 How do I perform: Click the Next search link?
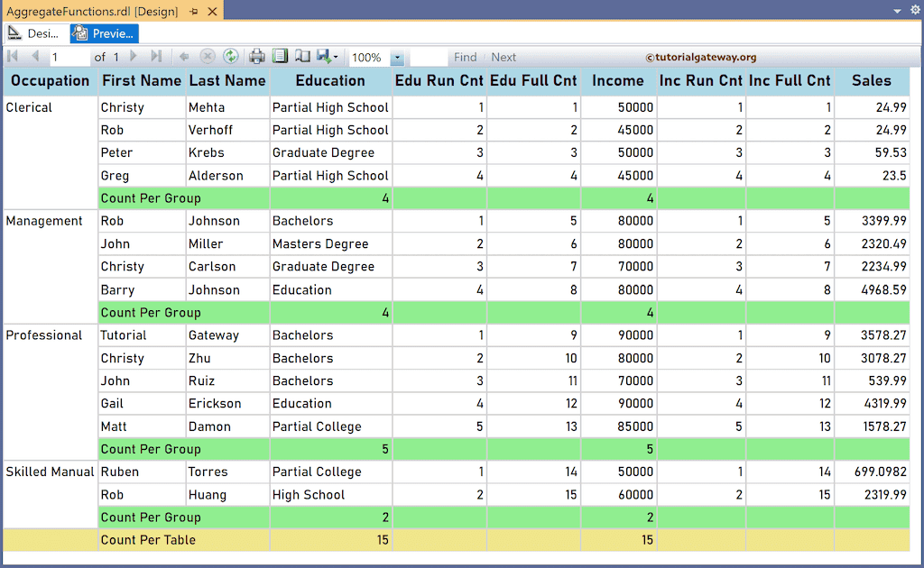click(x=504, y=57)
